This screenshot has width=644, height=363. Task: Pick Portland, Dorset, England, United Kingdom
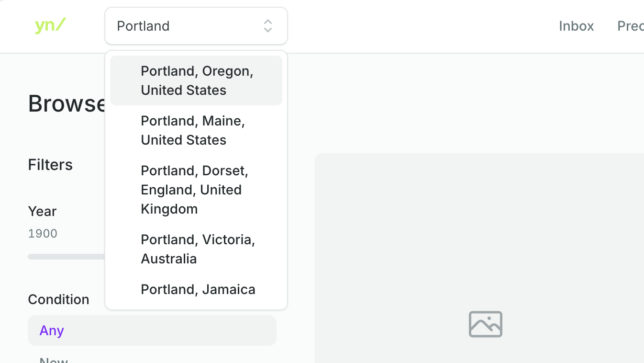tap(196, 190)
